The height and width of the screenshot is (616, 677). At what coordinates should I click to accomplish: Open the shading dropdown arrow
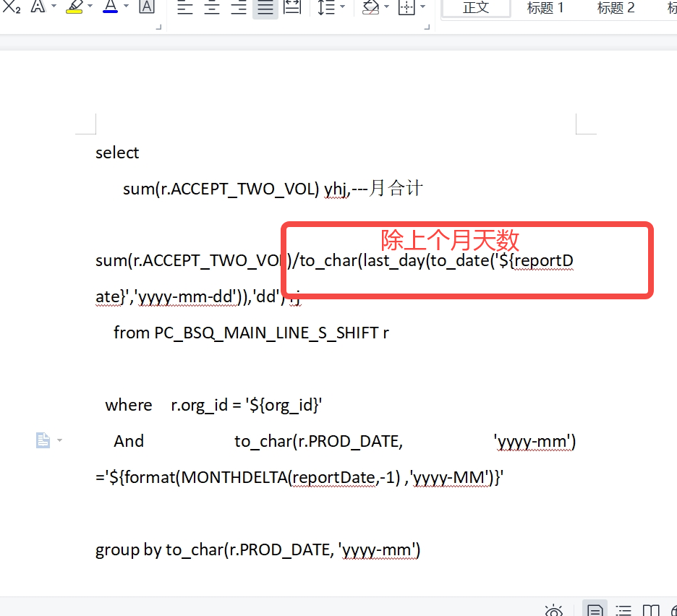click(x=386, y=6)
